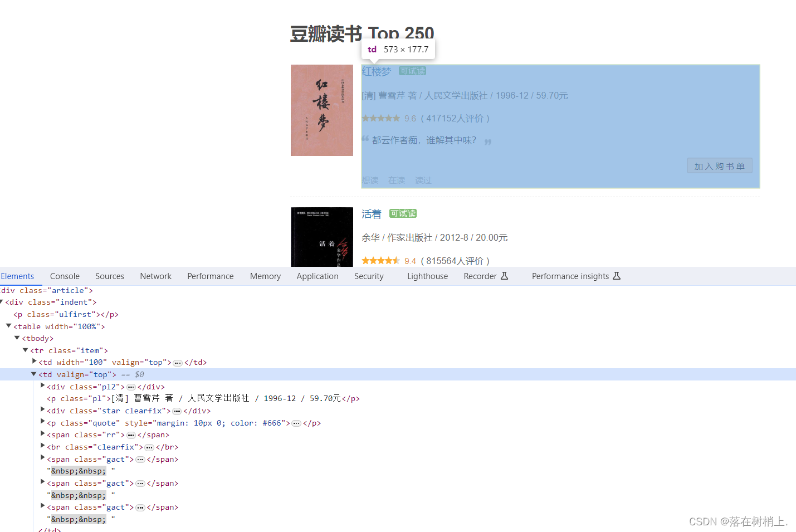The image size is (796, 532).
Task: Open the Network panel
Action: click(x=155, y=276)
